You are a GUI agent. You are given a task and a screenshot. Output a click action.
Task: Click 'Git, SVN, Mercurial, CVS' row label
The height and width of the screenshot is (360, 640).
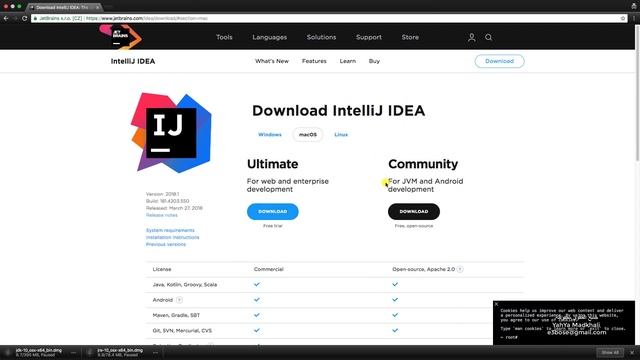click(x=182, y=331)
